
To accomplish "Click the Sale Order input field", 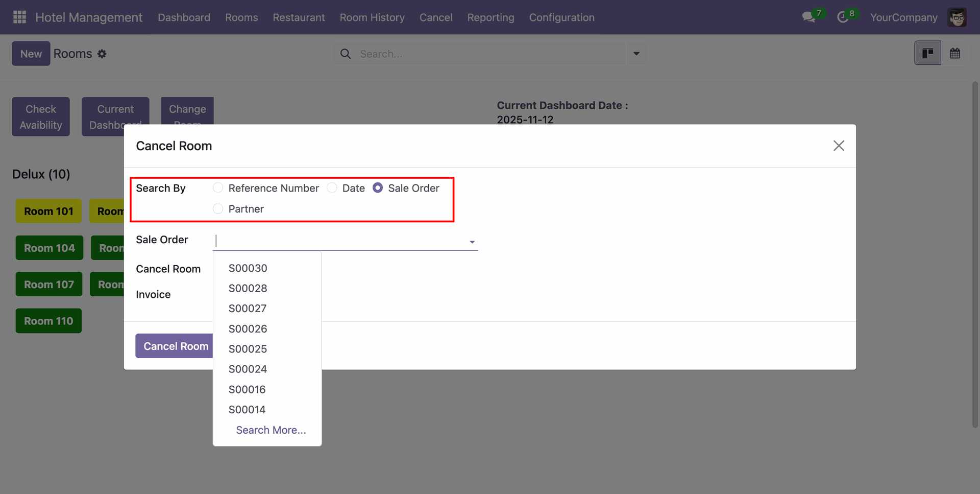I will coord(339,241).
